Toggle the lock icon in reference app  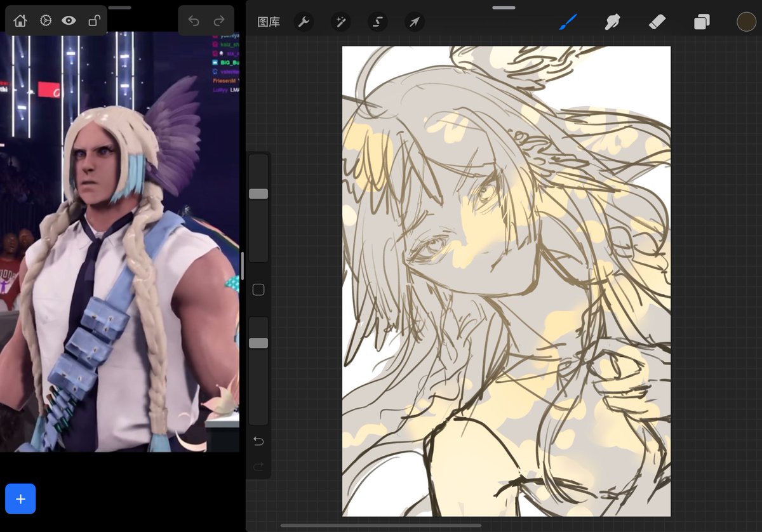click(94, 21)
